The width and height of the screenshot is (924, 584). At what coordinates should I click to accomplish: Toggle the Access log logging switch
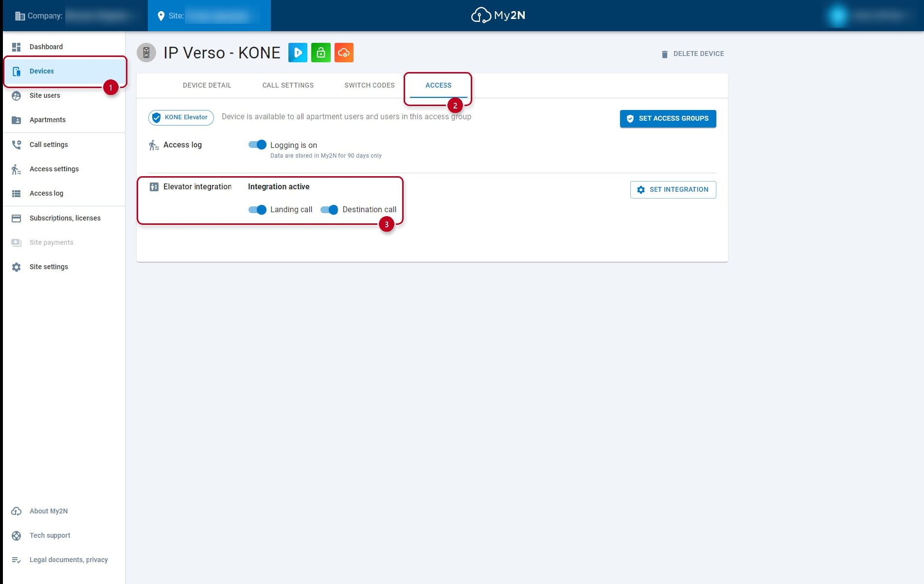(257, 145)
